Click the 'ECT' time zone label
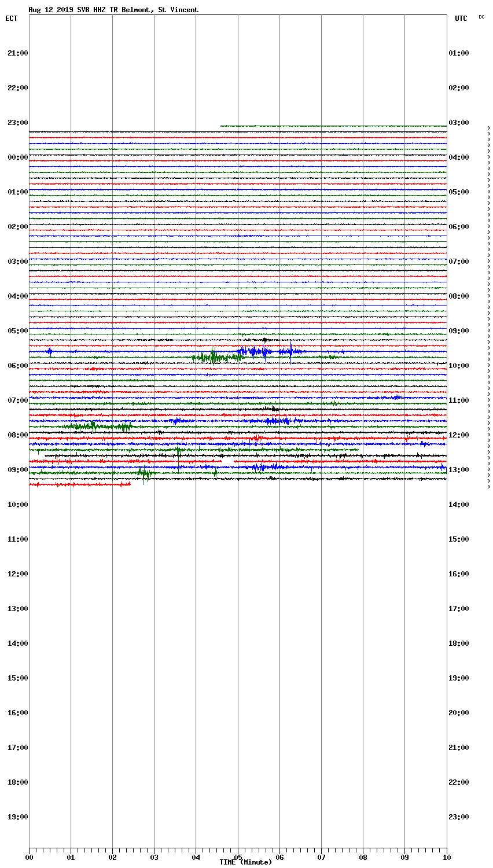Viewport: 493px width, 868px height. pyautogui.click(x=12, y=19)
